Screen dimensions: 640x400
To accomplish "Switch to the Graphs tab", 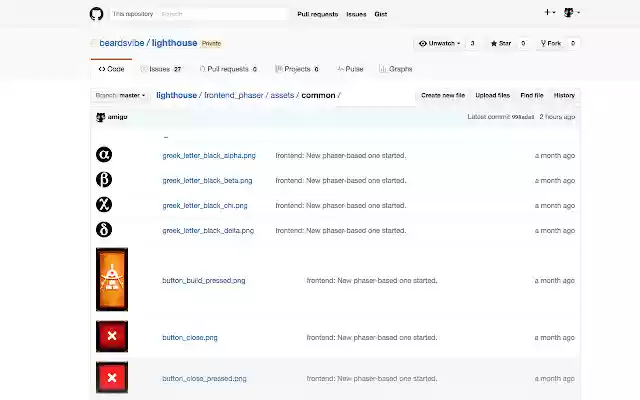I will (x=396, y=69).
